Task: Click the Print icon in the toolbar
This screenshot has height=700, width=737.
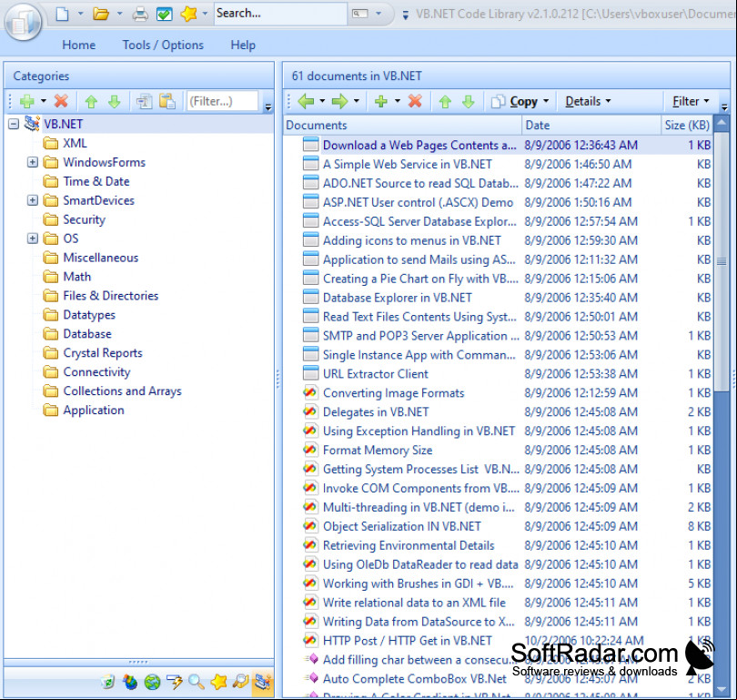Action: tap(140, 14)
